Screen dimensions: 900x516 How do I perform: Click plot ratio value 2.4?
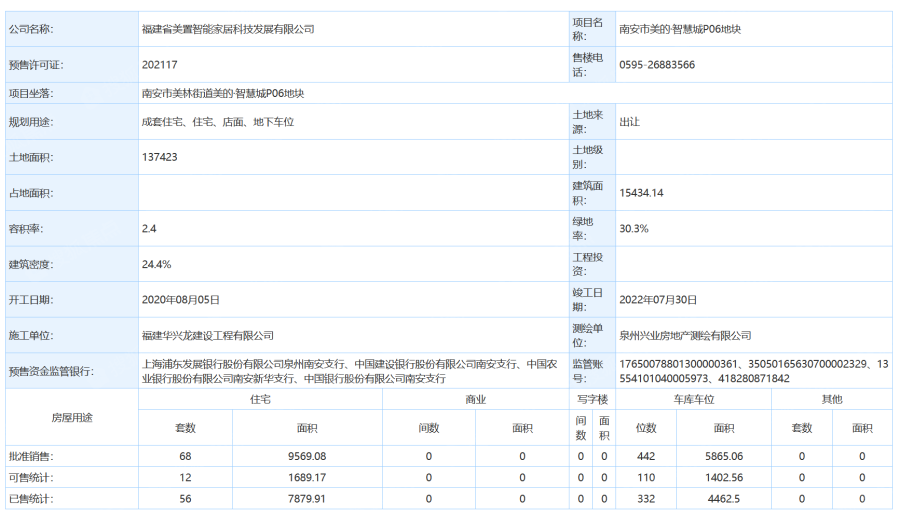pyautogui.click(x=149, y=228)
